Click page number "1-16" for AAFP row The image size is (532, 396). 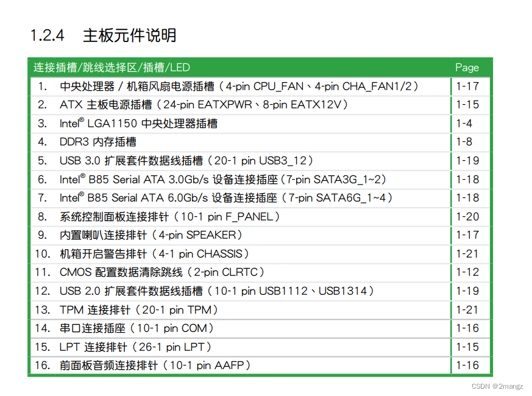pyautogui.click(x=467, y=366)
